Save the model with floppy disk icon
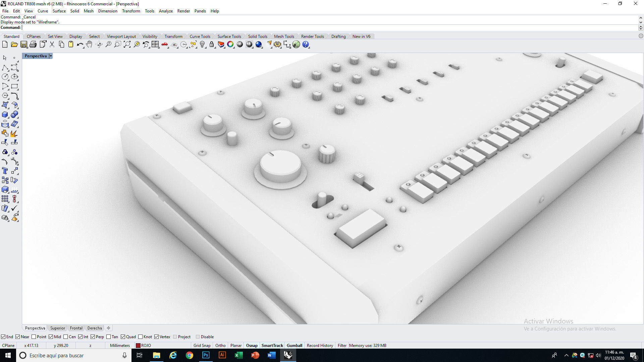This screenshot has width=644, height=362. pyautogui.click(x=23, y=45)
